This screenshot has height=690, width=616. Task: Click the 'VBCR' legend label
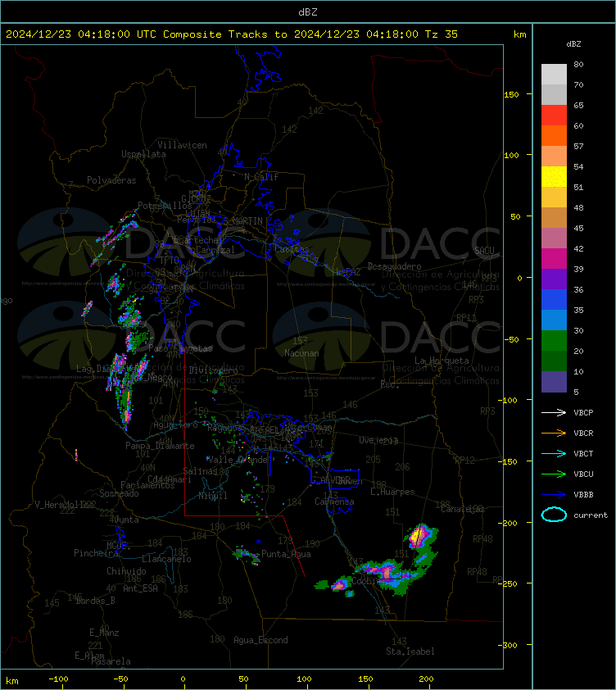583,433
